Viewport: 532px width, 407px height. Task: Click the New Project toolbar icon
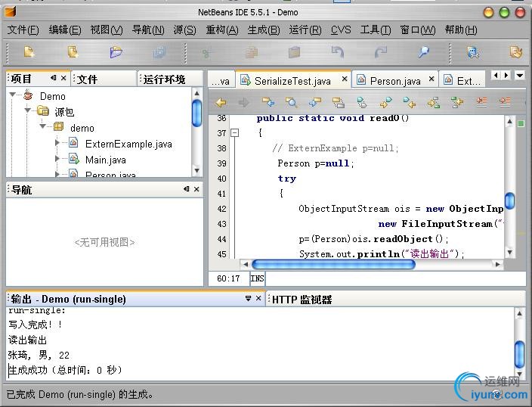73,52
